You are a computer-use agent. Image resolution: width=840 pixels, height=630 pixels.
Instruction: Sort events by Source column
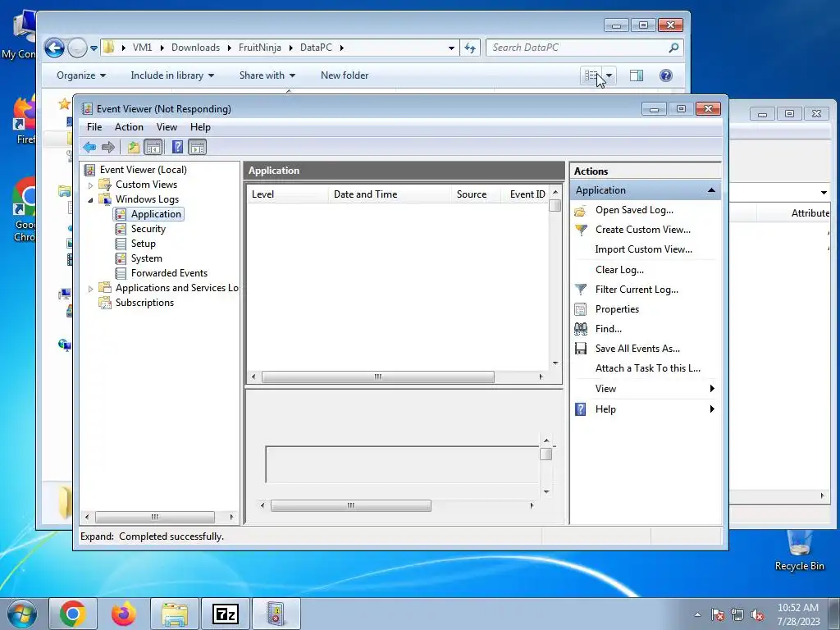pyautogui.click(x=475, y=194)
